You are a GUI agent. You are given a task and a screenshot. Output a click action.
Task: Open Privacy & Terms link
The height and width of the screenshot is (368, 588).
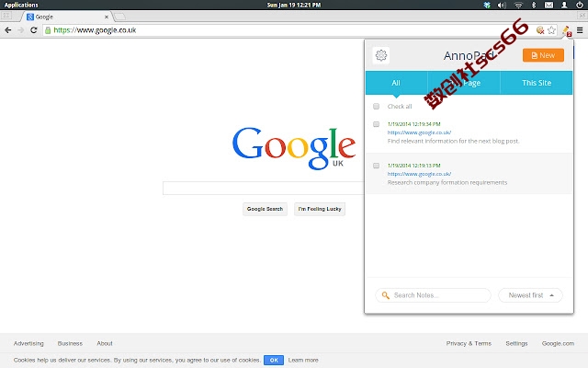[469, 343]
